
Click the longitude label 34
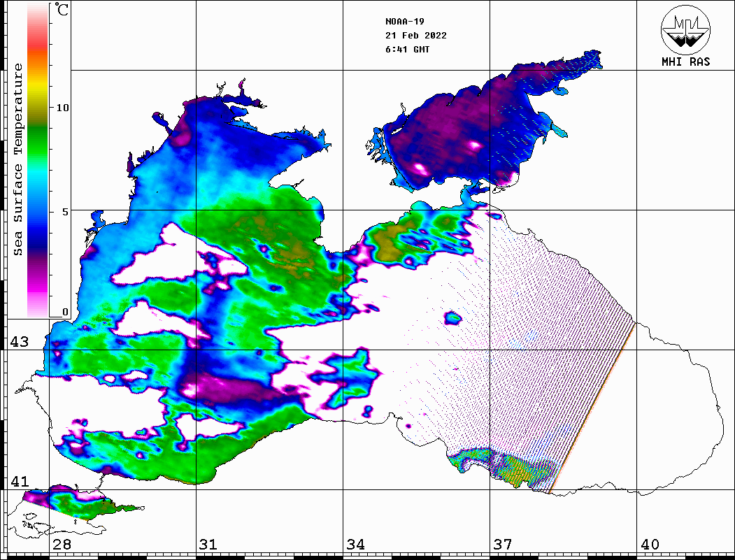[x=355, y=545]
